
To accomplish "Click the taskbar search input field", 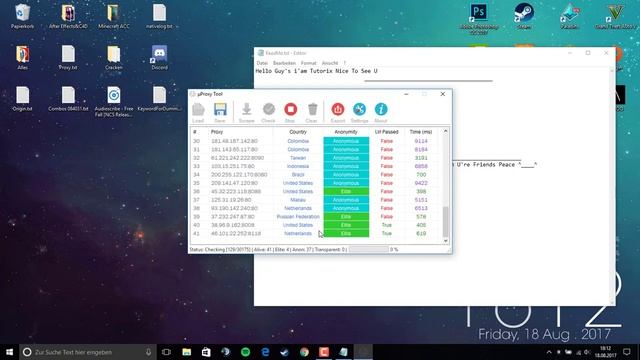I will coord(88,352).
